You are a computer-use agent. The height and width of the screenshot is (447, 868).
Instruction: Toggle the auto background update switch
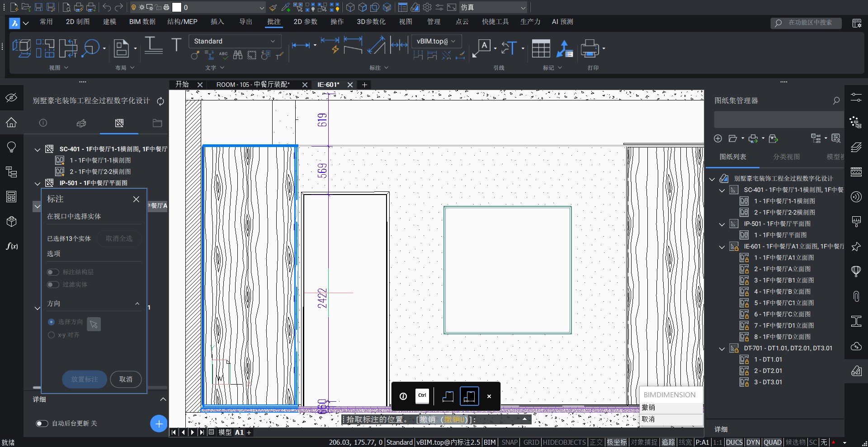click(x=42, y=423)
